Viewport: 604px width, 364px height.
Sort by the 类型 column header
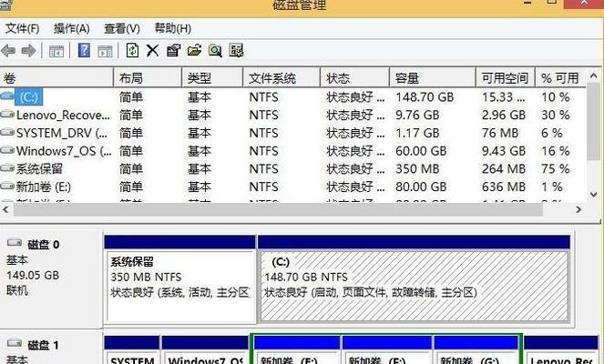(x=212, y=78)
